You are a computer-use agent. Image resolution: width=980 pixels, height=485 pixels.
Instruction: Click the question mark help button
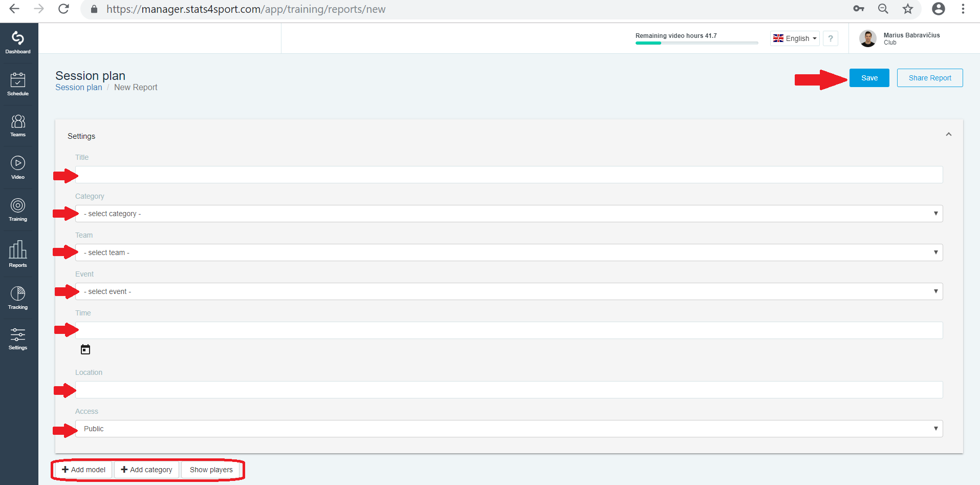(831, 38)
